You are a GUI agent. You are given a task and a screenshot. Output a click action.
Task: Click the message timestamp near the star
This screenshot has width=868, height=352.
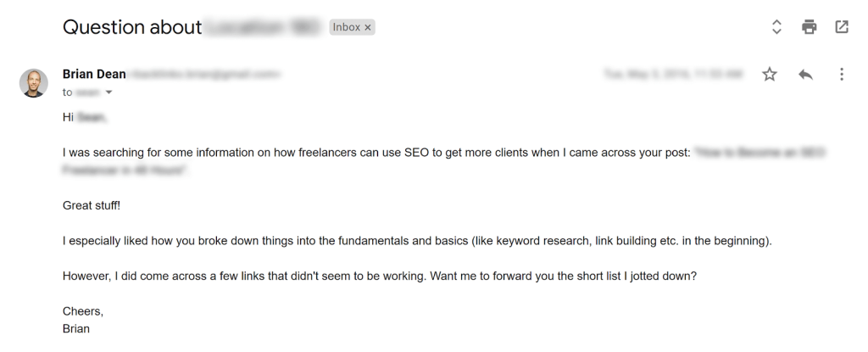[x=673, y=75]
